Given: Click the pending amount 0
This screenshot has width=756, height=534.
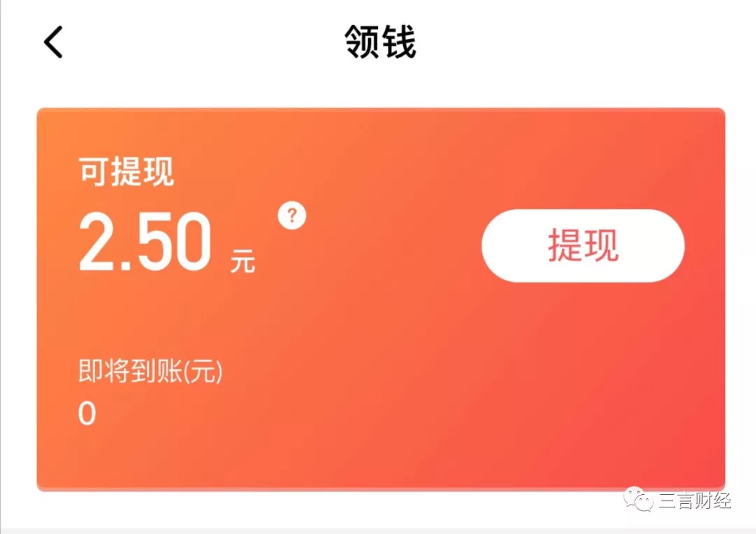Looking at the screenshot, I should (x=87, y=414).
